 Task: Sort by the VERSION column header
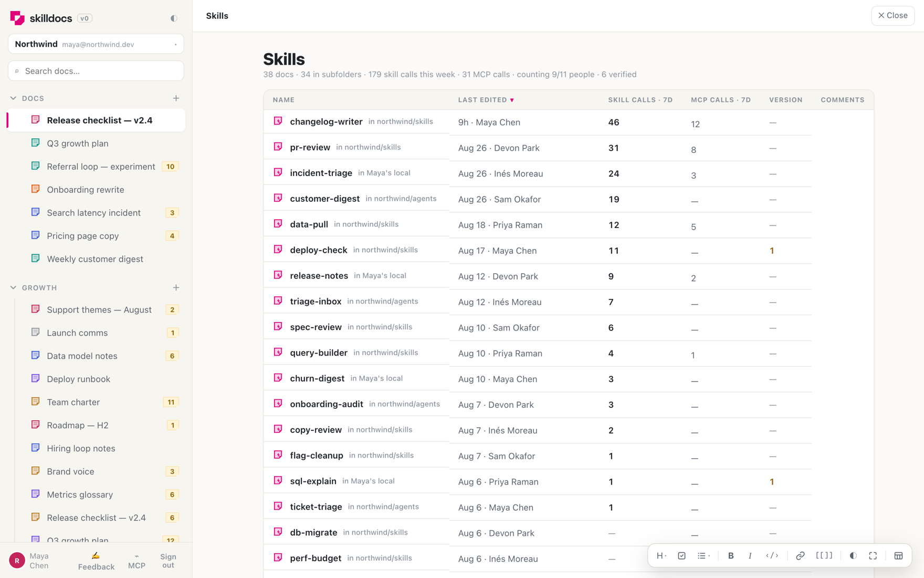tap(785, 100)
